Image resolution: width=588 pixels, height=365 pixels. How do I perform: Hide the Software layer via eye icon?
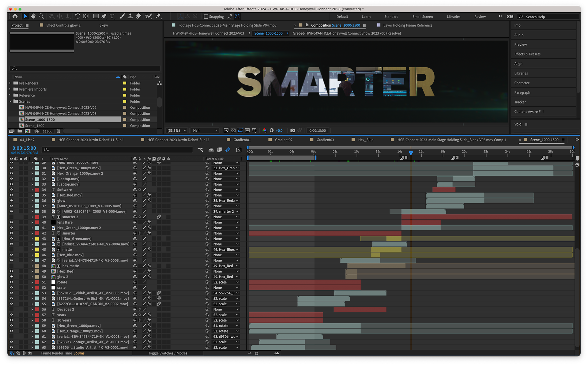pyautogui.click(x=11, y=190)
